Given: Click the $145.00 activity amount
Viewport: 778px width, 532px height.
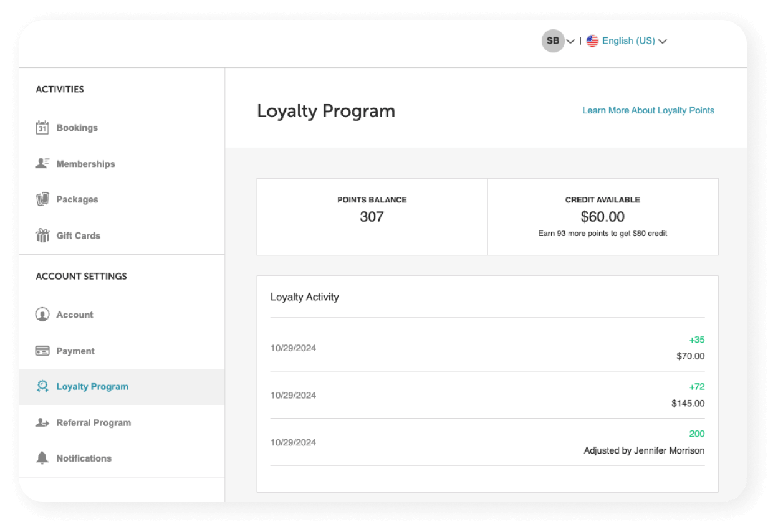Looking at the screenshot, I should (x=688, y=403).
